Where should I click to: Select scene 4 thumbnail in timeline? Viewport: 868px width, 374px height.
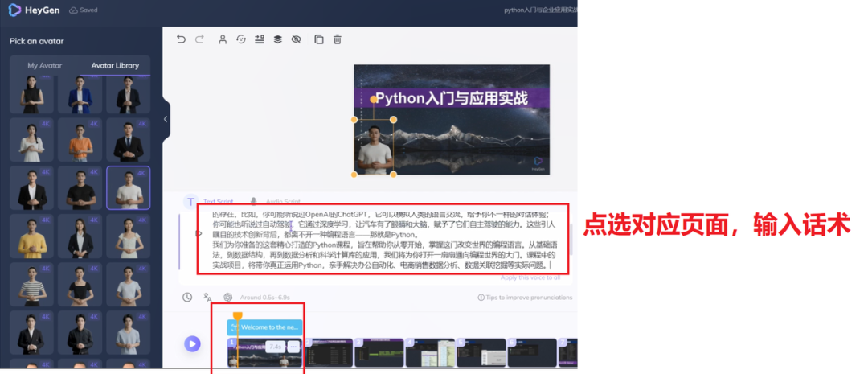429,352
